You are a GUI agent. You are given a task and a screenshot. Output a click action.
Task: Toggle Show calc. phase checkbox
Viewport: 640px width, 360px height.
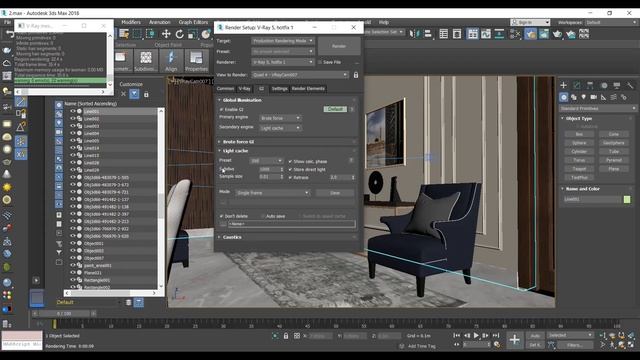tap(290, 161)
